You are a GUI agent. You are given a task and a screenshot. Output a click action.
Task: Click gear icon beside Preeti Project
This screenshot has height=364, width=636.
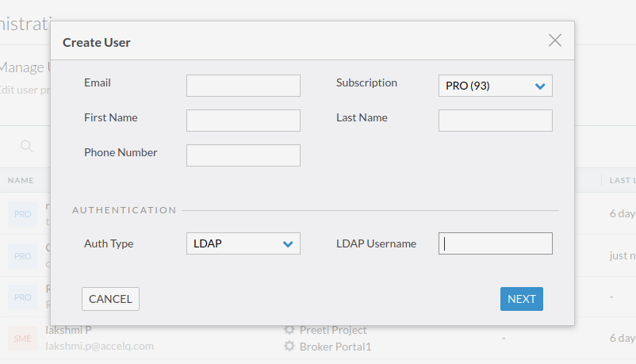pyautogui.click(x=289, y=330)
